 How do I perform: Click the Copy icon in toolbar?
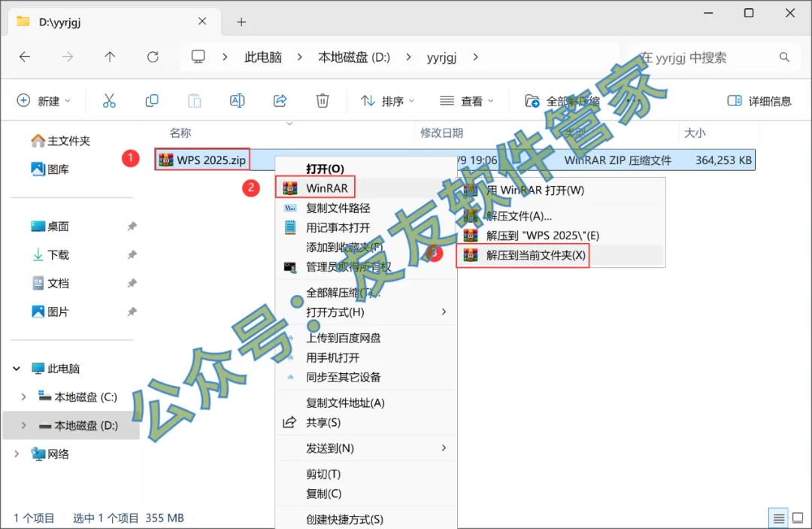tap(152, 101)
